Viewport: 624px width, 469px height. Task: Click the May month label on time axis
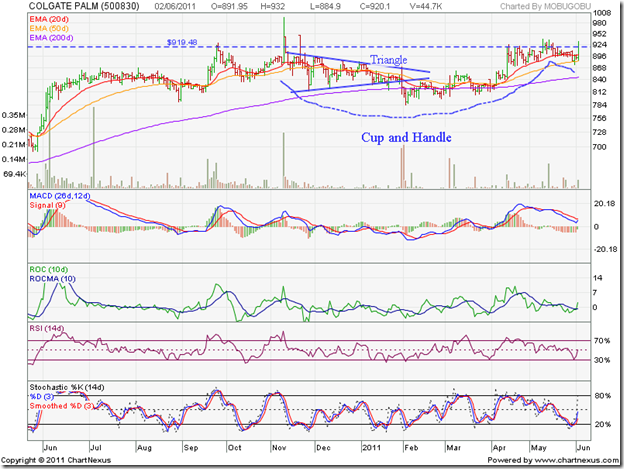click(539, 448)
